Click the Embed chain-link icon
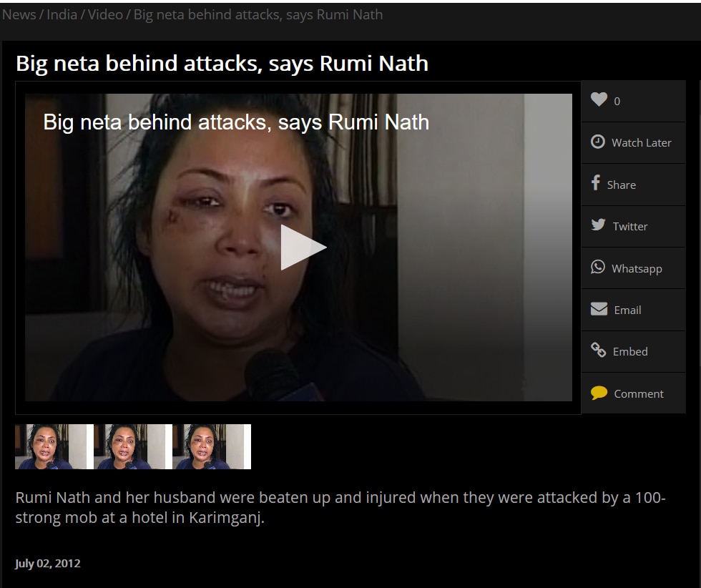The height and width of the screenshot is (588, 701). click(599, 350)
